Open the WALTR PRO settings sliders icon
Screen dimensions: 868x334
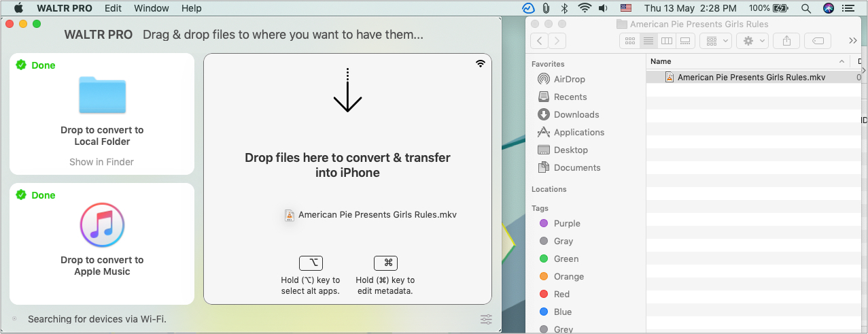[x=486, y=319]
